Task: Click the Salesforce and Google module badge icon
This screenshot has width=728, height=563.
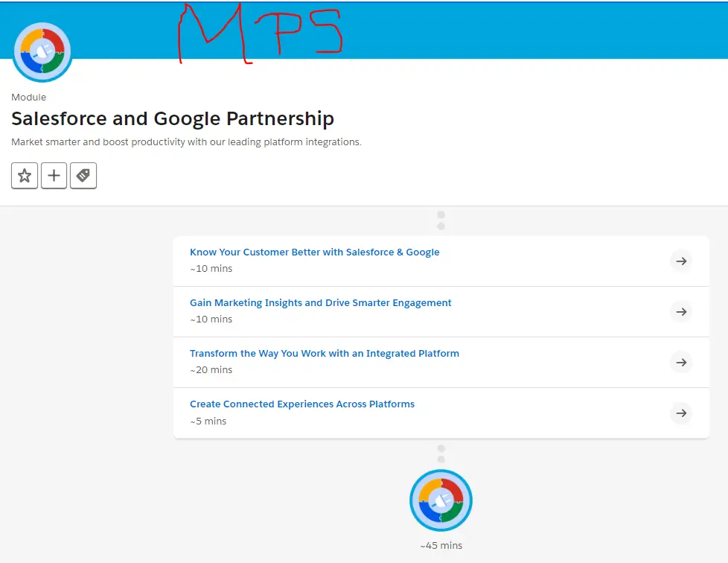Action: [42, 51]
